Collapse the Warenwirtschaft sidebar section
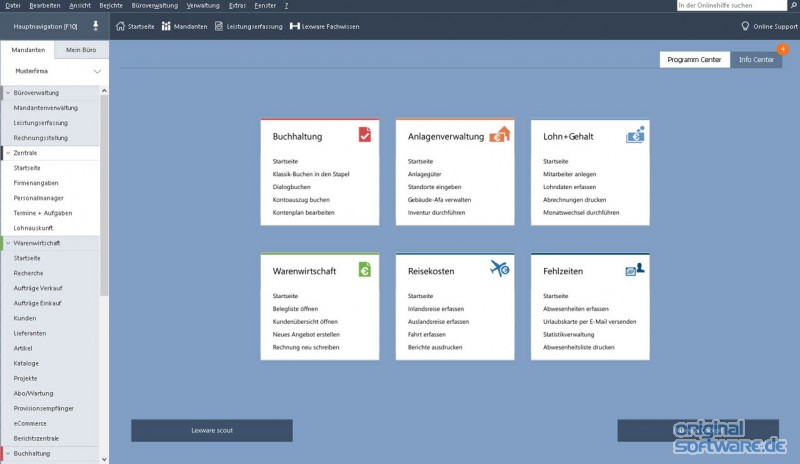 click(x=8, y=243)
